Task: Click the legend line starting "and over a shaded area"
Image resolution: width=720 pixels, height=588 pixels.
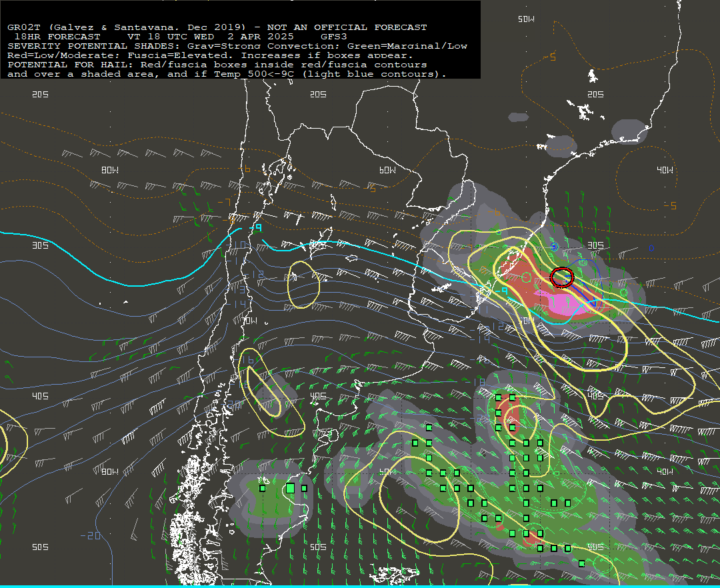Action: pos(227,74)
